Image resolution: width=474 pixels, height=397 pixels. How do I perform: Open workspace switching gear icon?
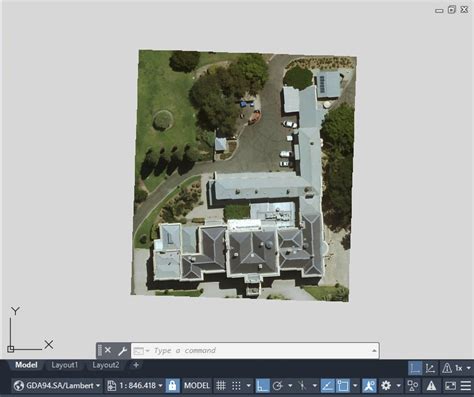pos(386,386)
